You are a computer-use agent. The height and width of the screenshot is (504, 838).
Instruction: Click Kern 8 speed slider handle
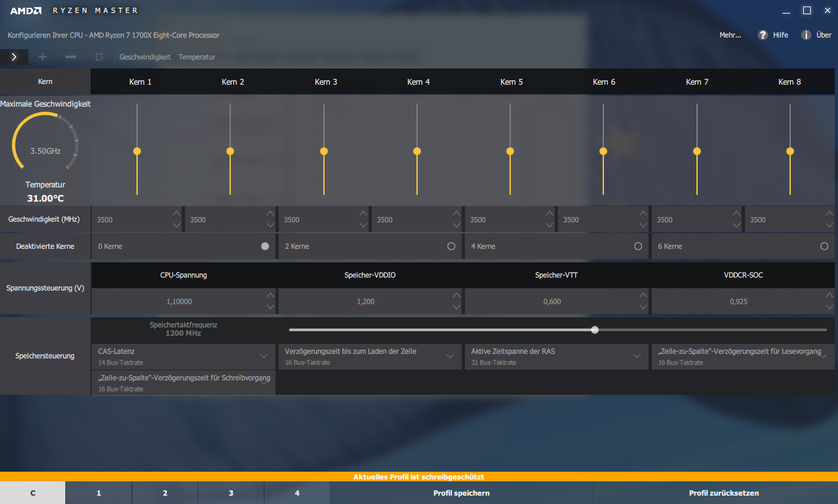click(790, 151)
